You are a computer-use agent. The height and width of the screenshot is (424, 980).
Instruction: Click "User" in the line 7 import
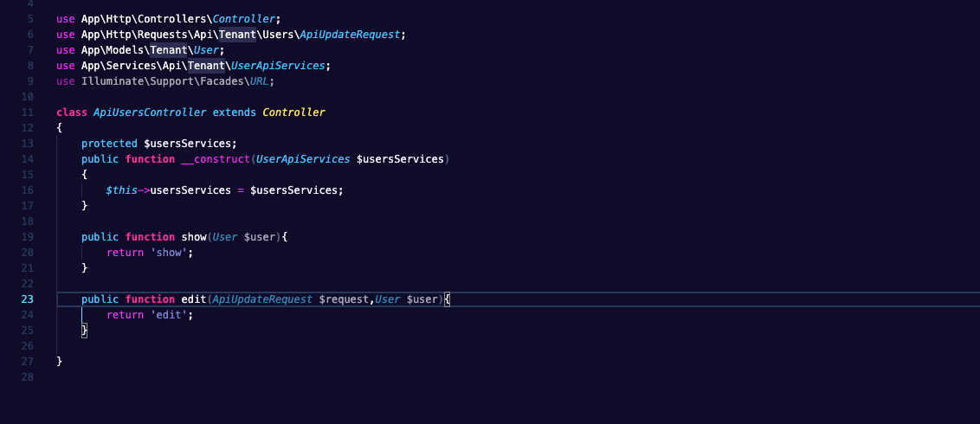(x=206, y=50)
